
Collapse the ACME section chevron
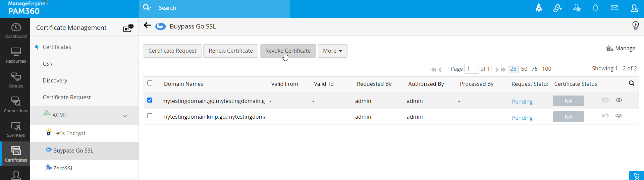click(x=125, y=116)
